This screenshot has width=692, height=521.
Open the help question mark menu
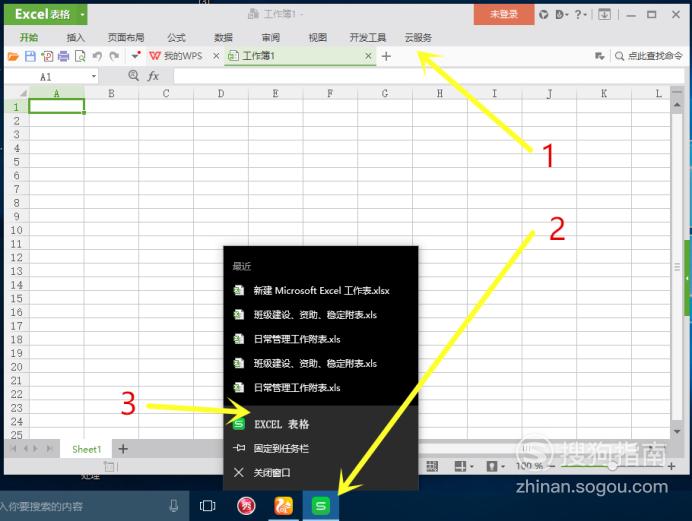[x=580, y=15]
